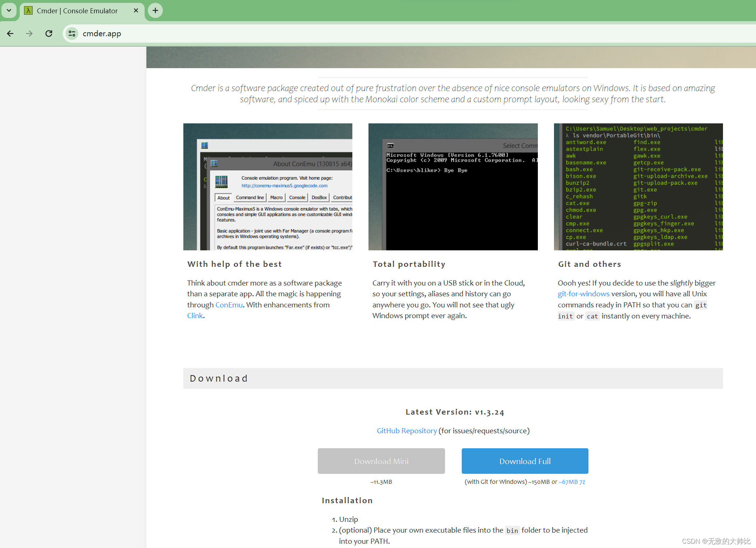
Task: Click the forward navigation arrow
Action: tap(29, 33)
